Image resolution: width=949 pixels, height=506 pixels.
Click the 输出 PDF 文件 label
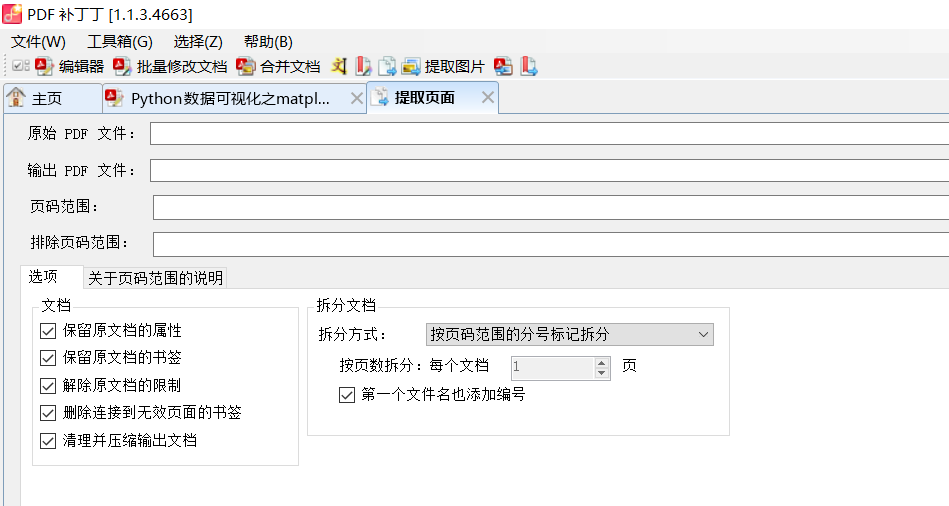[82, 171]
